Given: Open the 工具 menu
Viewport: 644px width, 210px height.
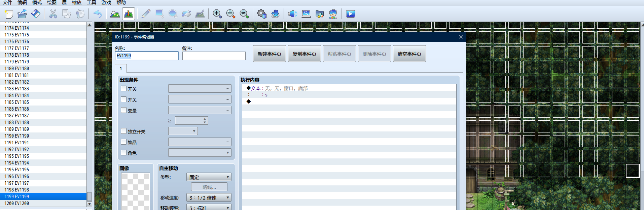Looking at the screenshot, I should (92, 3).
